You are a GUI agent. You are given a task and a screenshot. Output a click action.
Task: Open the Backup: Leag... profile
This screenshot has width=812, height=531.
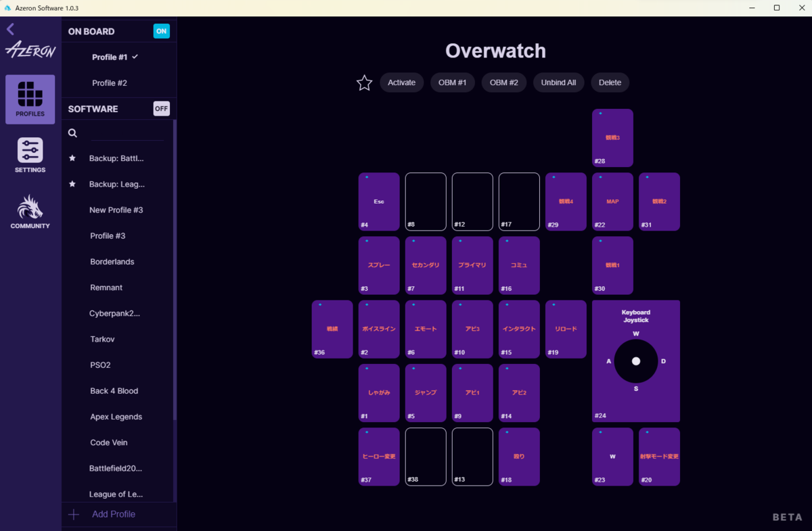pyautogui.click(x=116, y=184)
